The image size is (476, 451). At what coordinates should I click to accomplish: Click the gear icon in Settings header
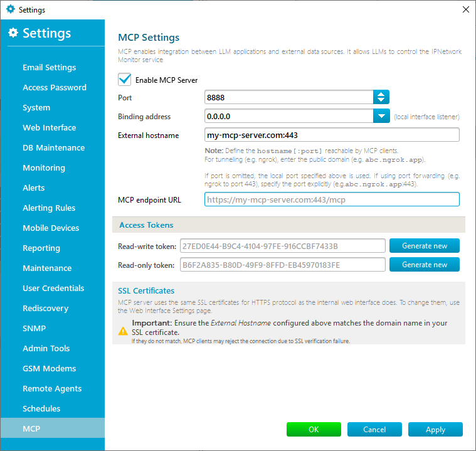(x=13, y=33)
